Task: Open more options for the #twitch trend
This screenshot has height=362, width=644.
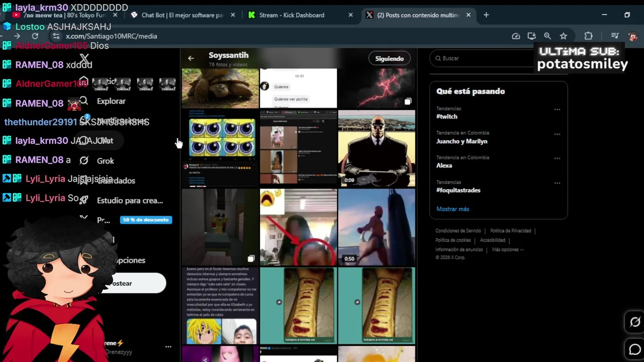Action: (x=557, y=110)
